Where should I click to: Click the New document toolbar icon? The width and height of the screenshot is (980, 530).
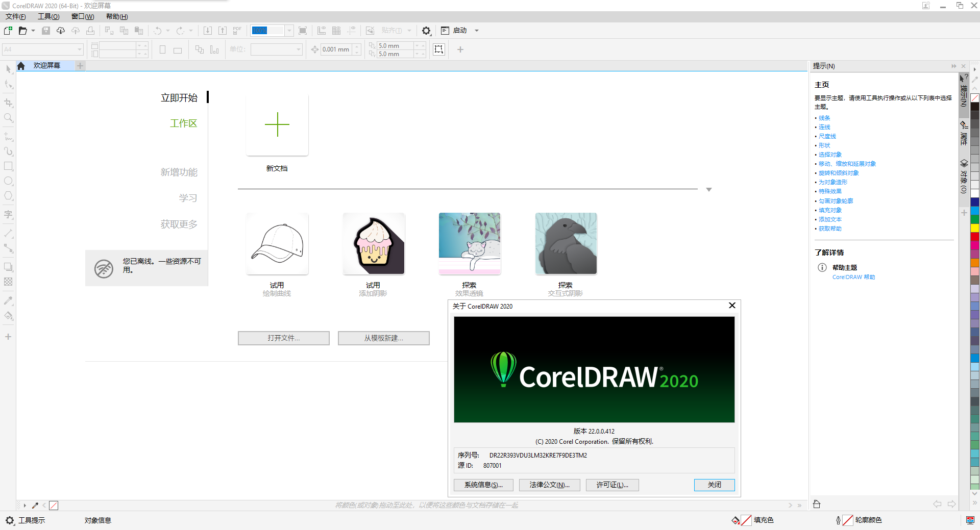[8, 31]
